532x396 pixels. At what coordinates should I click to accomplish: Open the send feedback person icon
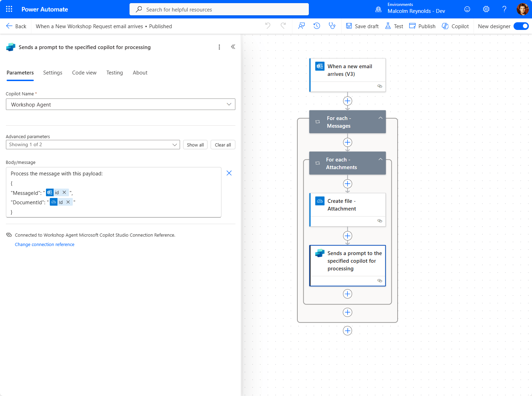(302, 26)
